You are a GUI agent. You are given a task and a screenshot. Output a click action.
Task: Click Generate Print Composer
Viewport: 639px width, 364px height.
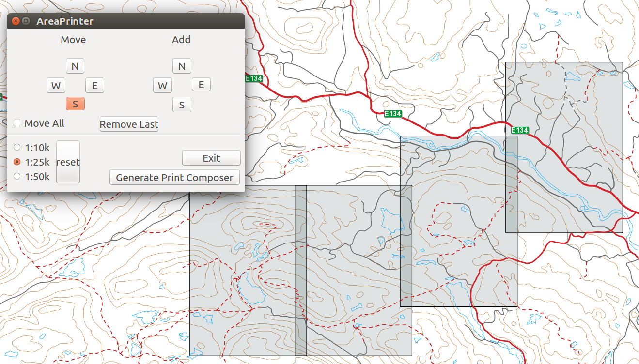point(174,178)
